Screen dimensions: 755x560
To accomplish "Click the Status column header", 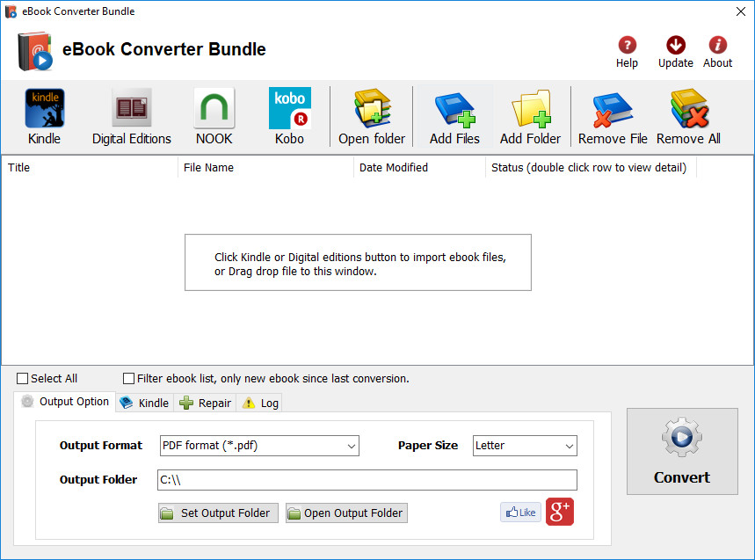I will click(591, 168).
